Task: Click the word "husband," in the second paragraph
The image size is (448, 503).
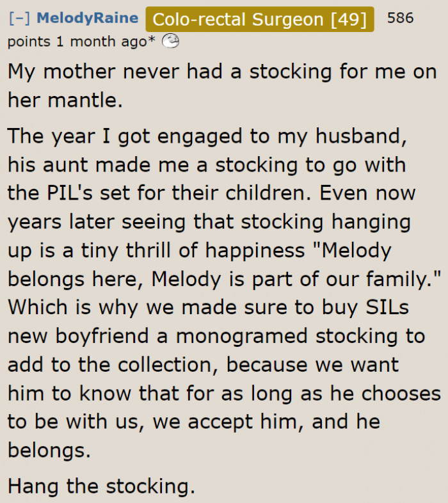Action: 362,137
